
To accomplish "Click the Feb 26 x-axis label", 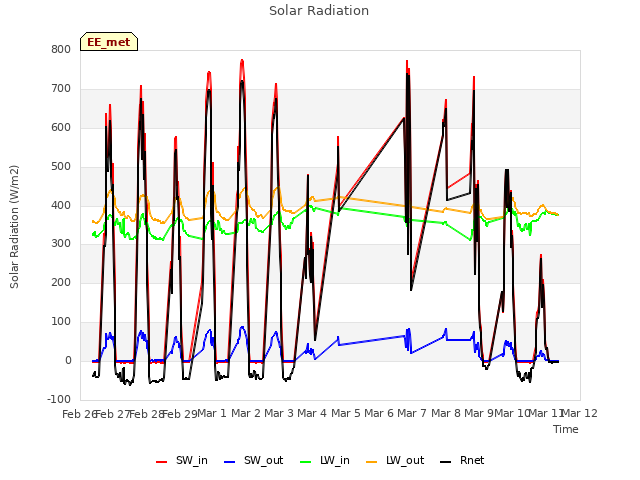I will 79,414.
